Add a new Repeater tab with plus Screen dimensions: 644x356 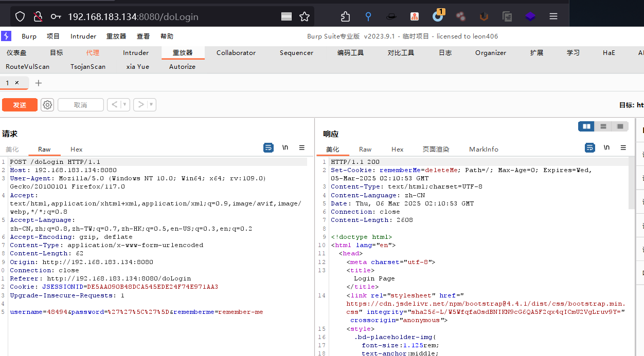tap(38, 83)
